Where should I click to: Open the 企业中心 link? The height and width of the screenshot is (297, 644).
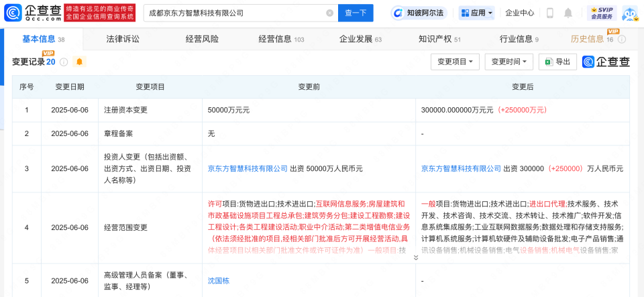click(519, 13)
